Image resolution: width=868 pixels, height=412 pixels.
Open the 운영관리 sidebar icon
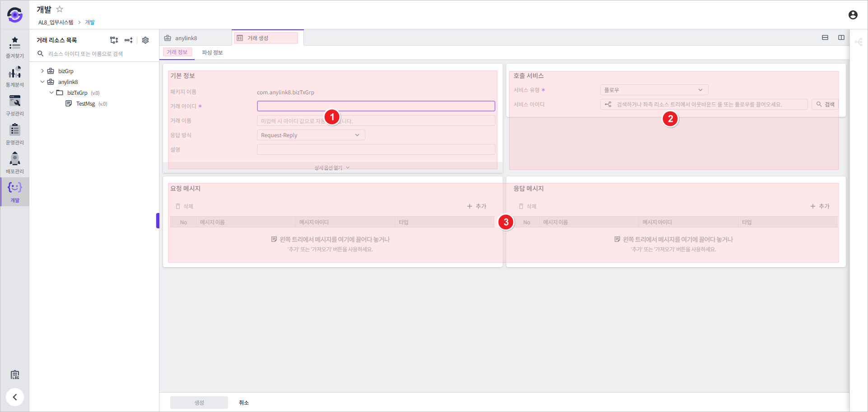click(x=15, y=134)
